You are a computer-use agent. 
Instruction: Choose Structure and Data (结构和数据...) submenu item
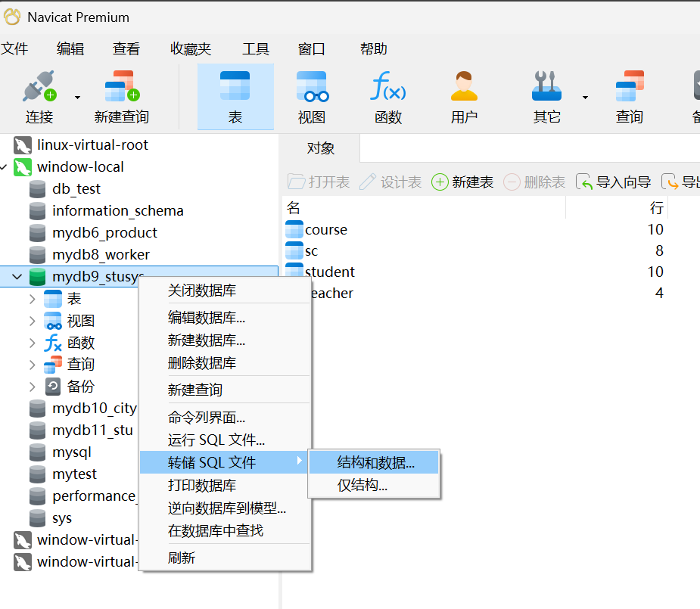click(374, 462)
